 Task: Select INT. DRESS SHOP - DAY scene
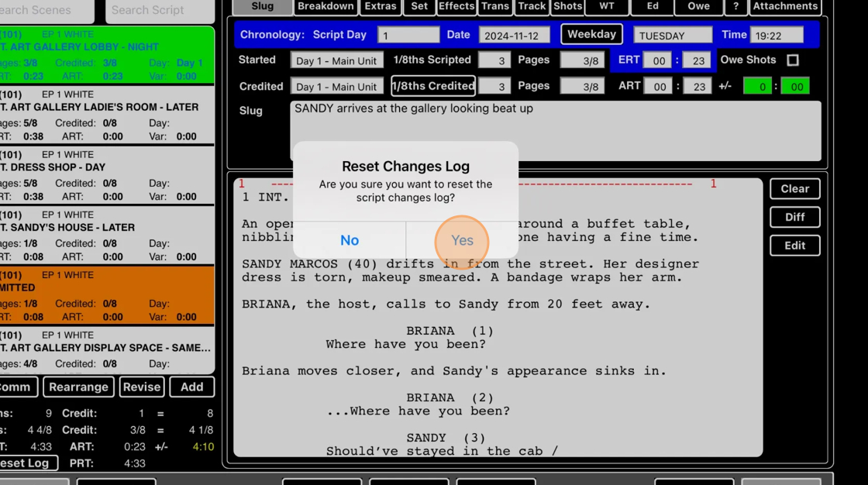(x=106, y=174)
